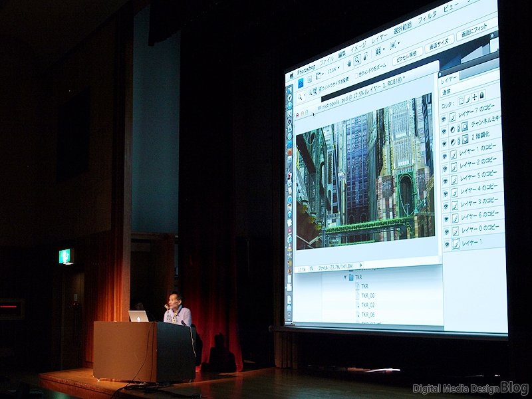Open the view extras dropdown

[x=320, y=76]
